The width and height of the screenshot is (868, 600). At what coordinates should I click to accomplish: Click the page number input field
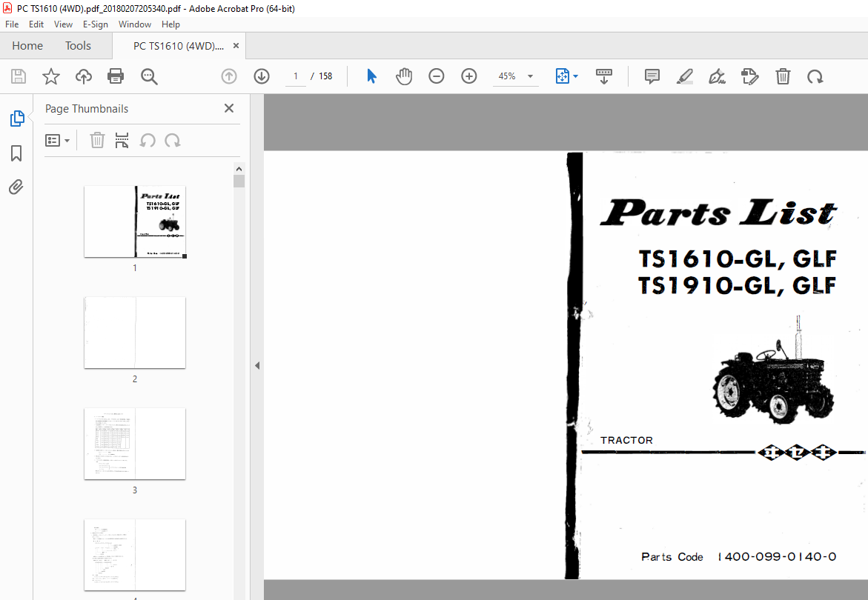point(296,76)
